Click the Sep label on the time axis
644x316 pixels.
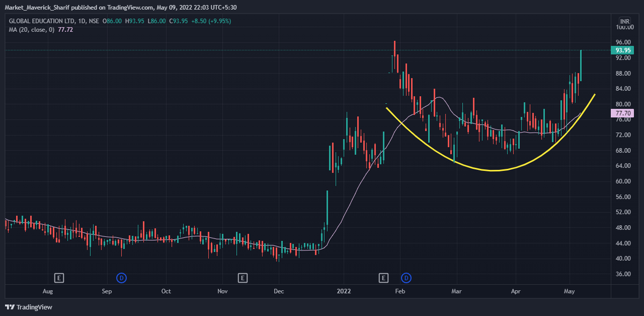(x=107, y=291)
